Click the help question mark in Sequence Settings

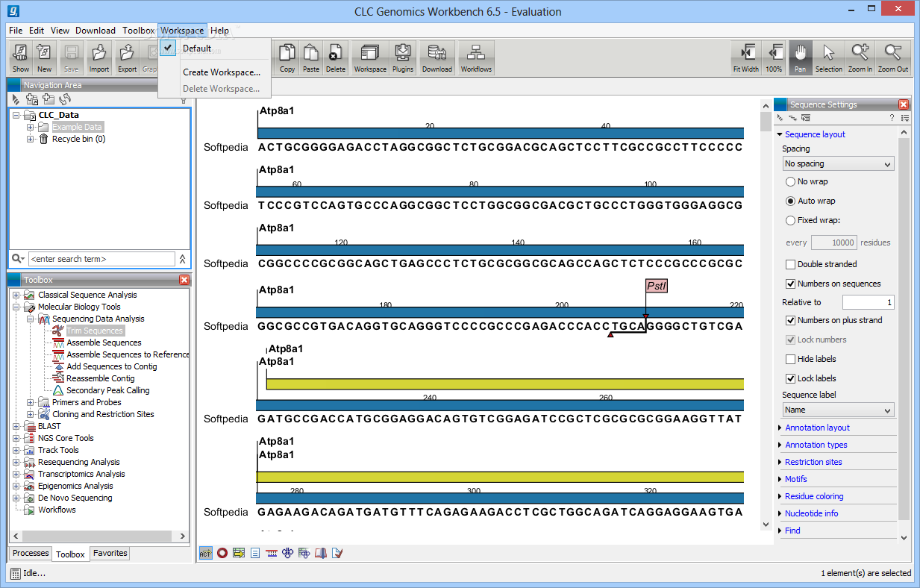click(892, 118)
